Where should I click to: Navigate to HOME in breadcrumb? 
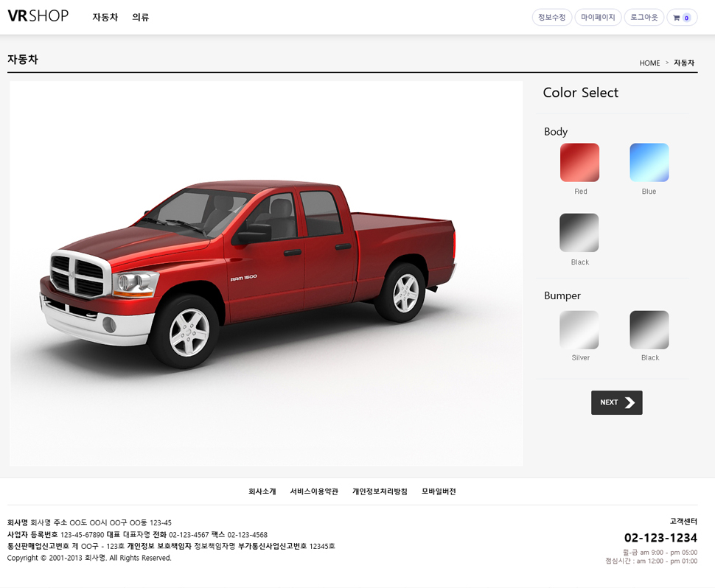tap(649, 63)
